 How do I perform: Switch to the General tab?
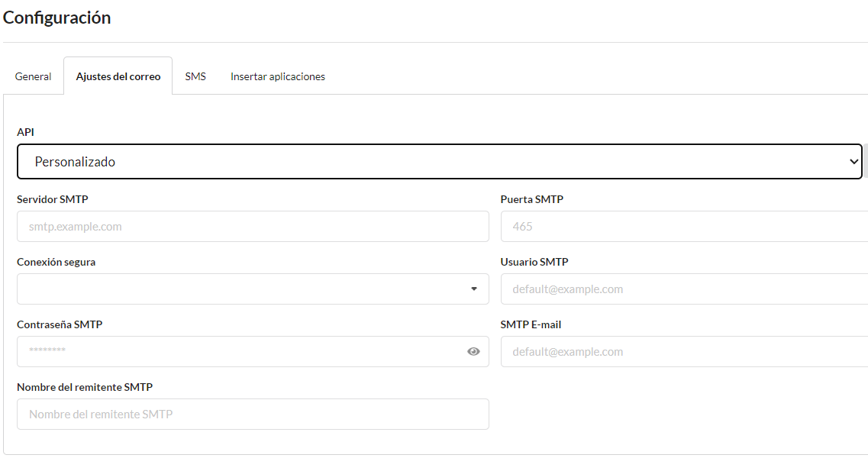point(33,76)
